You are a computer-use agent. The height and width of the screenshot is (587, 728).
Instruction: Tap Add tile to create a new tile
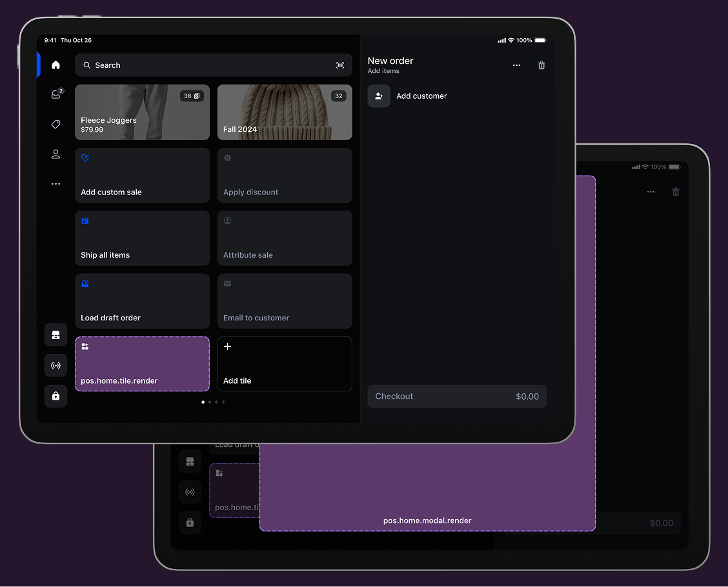[x=285, y=364]
